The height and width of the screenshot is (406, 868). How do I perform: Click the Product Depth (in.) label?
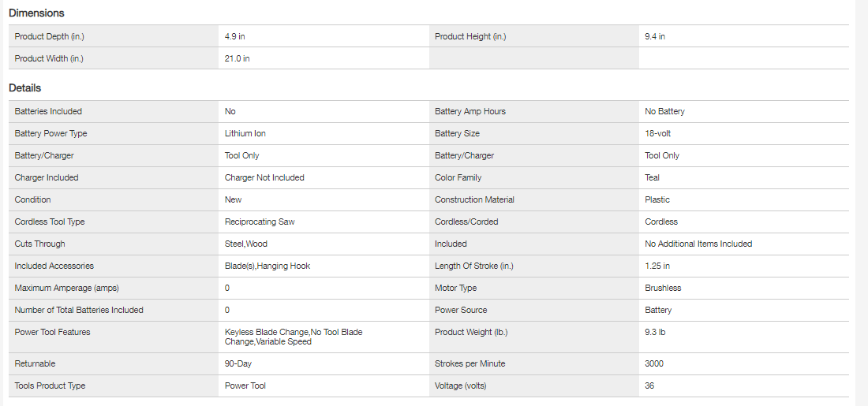pyautogui.click(x=49, y=36)
